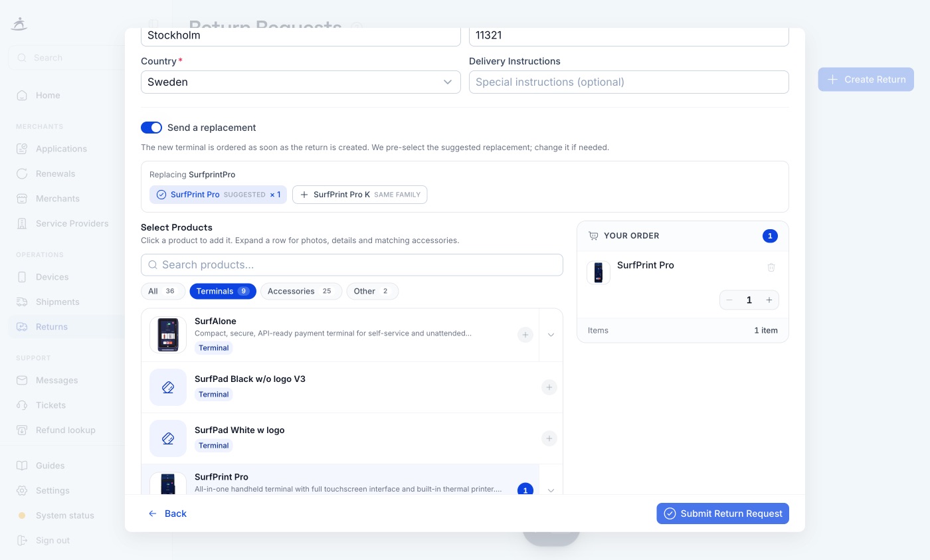Click the SurfAlone product thumbnail

(x=168, y=335)
